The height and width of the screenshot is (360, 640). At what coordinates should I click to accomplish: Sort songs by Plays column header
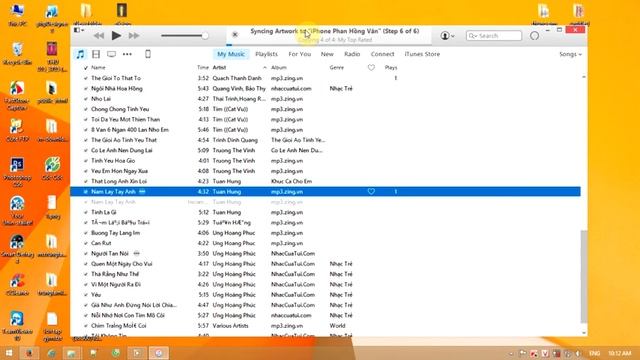(391, 67)
